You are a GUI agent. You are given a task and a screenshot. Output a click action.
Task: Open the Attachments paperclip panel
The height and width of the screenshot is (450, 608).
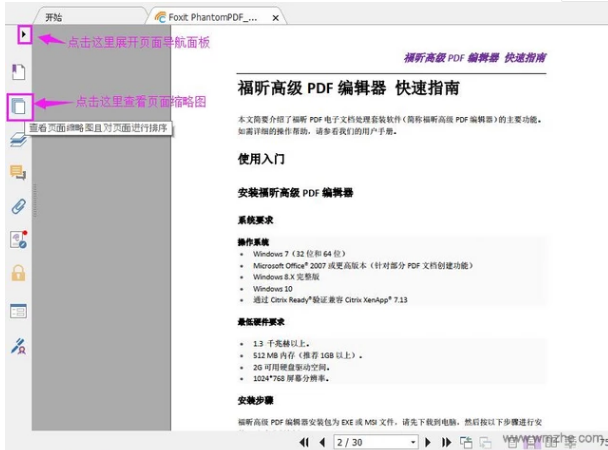point(18,207)
